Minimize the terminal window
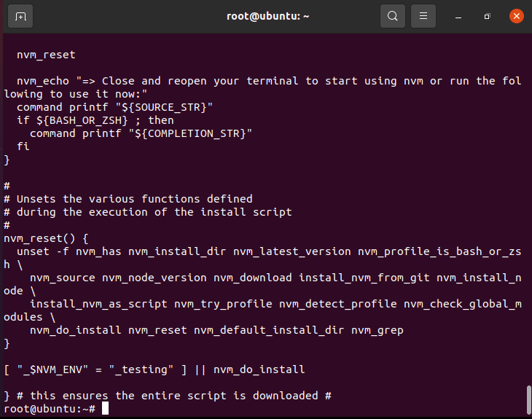The image size is (532, 419). (458, 16)
